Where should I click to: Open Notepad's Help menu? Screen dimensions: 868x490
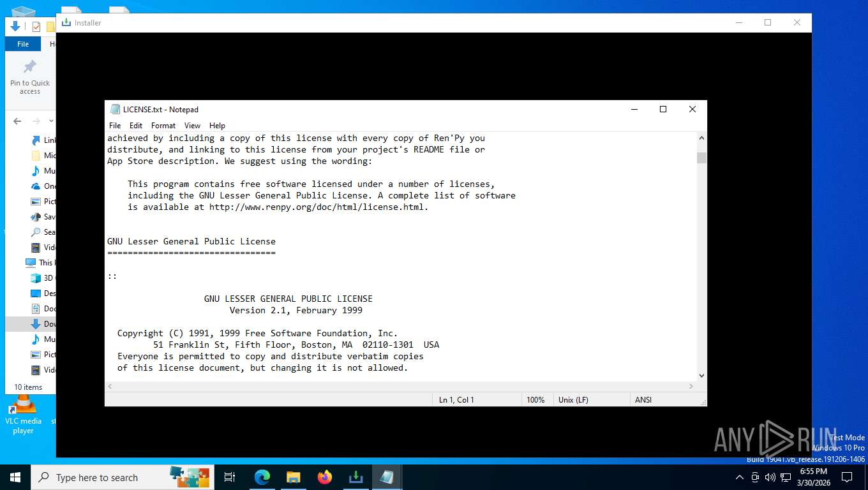tap(217, 126)
